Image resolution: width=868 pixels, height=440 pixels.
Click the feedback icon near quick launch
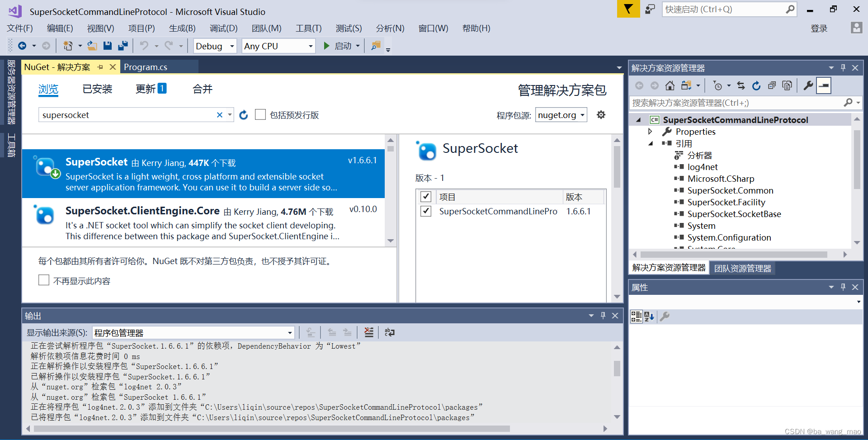tap(650, 9)
